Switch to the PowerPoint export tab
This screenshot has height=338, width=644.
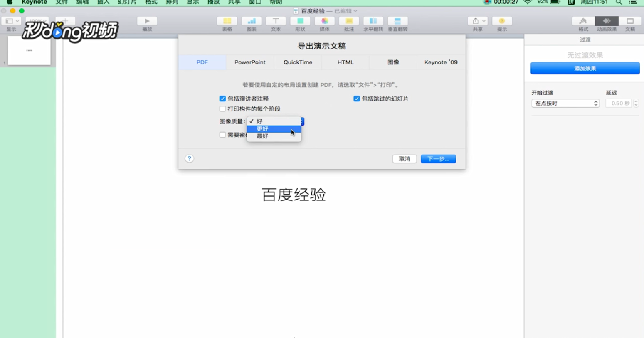click(x=250, y=62)
